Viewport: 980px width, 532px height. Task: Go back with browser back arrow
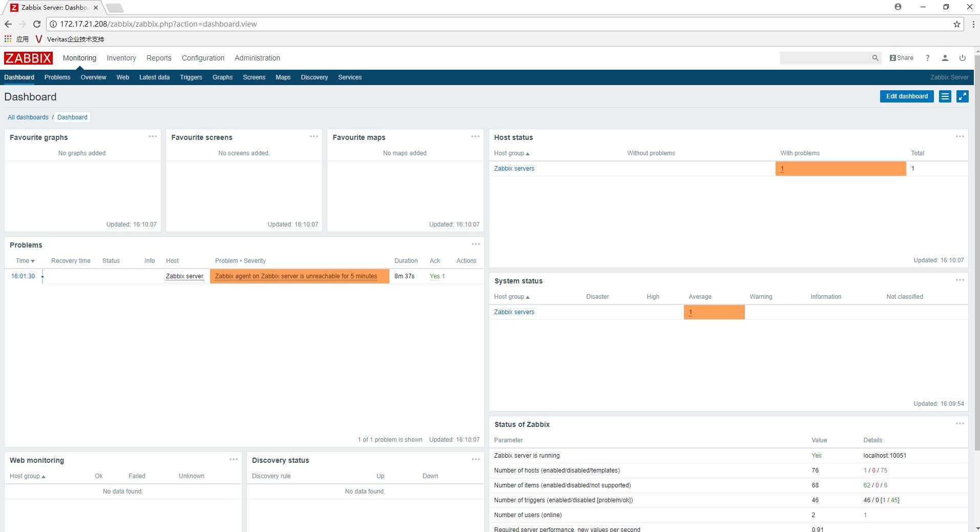tap(8, 24)
